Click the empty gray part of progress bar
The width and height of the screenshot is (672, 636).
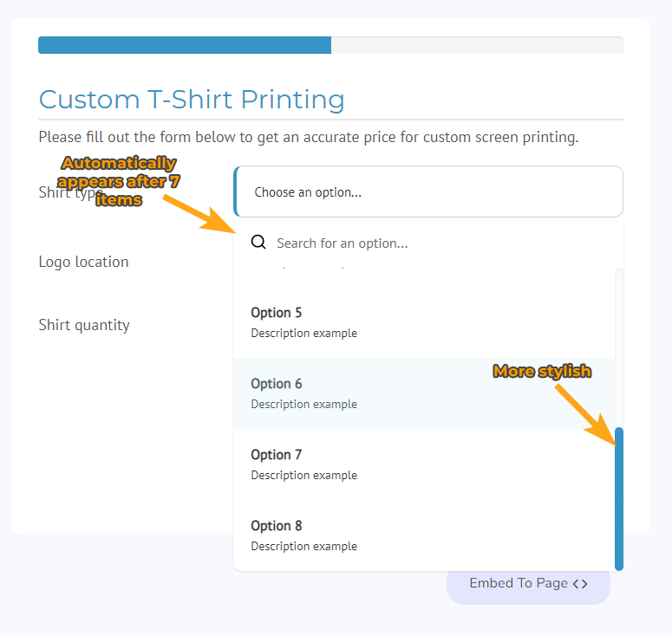(477, 45)
